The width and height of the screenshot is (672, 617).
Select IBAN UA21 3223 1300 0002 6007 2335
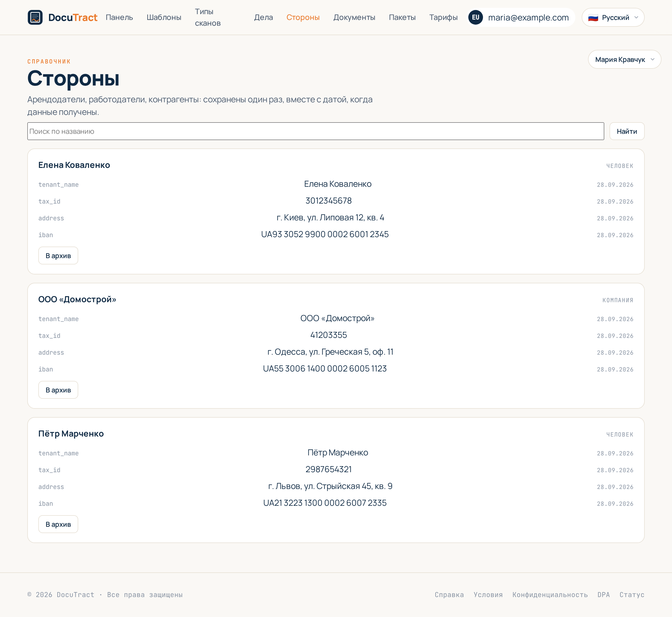325,502
